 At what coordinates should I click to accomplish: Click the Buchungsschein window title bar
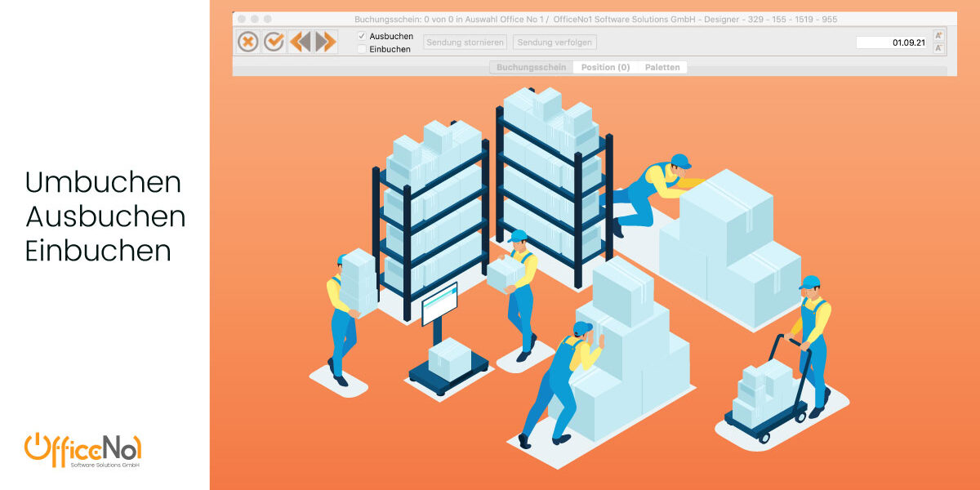(595, 19)
